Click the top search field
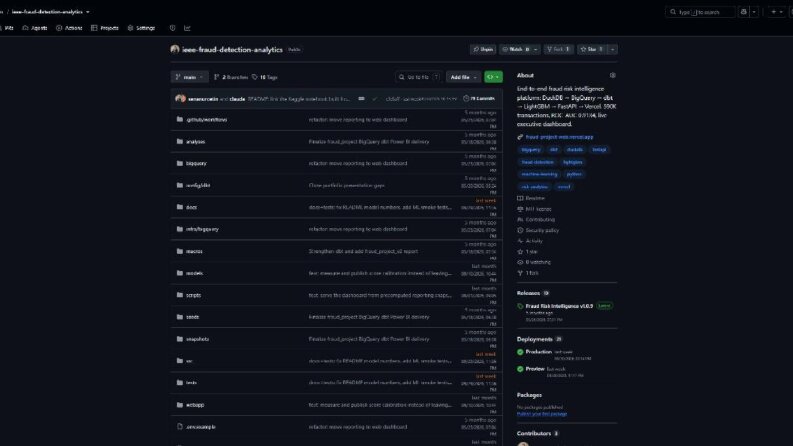 pos(700,12)
